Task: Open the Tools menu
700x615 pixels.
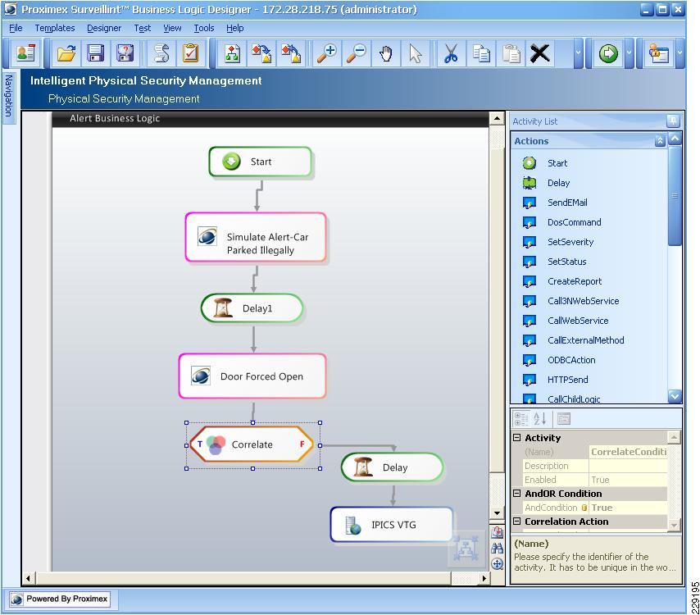Action: (204, 28)
